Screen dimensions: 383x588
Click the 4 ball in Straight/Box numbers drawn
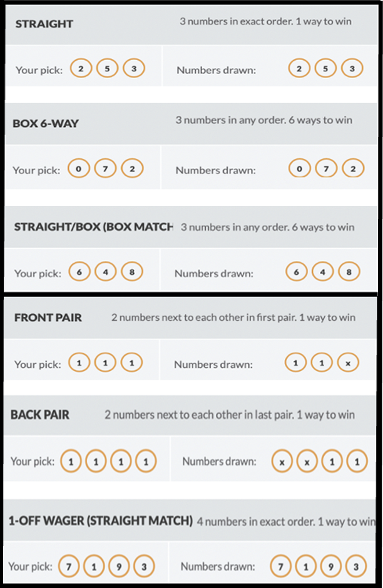(322, 272)
